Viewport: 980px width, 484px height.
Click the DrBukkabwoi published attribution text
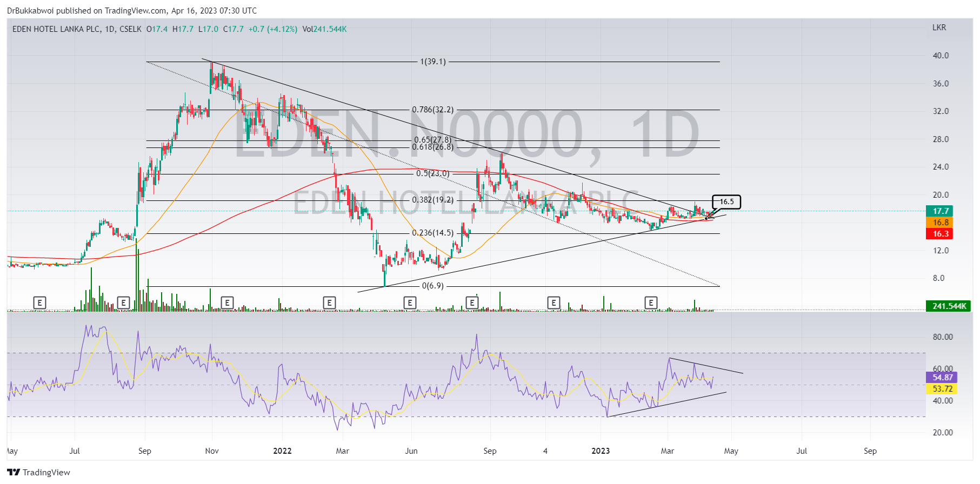point(132,11)
